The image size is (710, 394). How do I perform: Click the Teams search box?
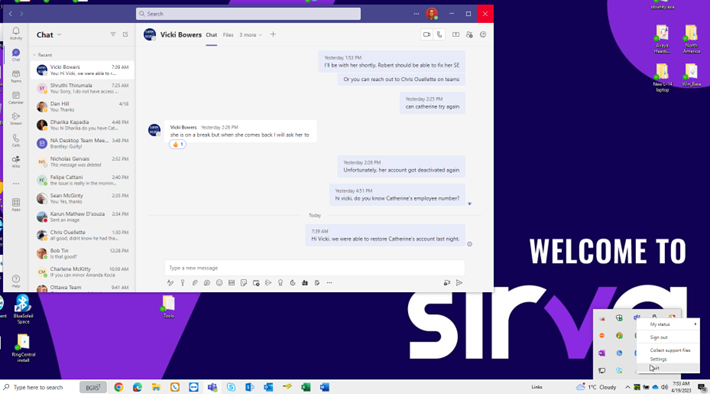tap(248, 14)
